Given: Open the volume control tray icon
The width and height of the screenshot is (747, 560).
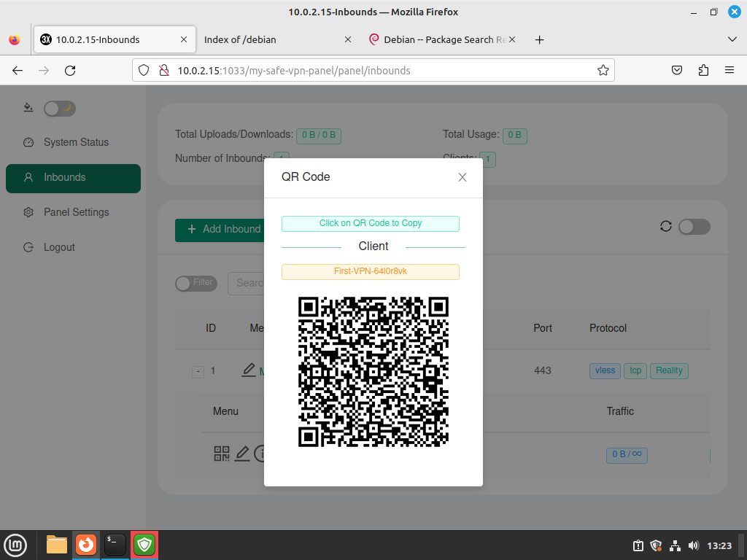Looking at the screenshot, I should pyautogui.click(x=693, y=545).
